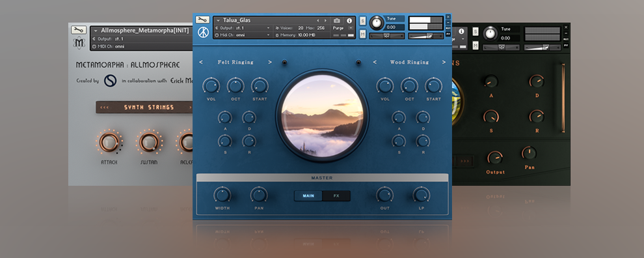Open snapshot view via Talua_Glas camera icon
The height and width of the screenshot is (258, 644).
tap(337, 20)
